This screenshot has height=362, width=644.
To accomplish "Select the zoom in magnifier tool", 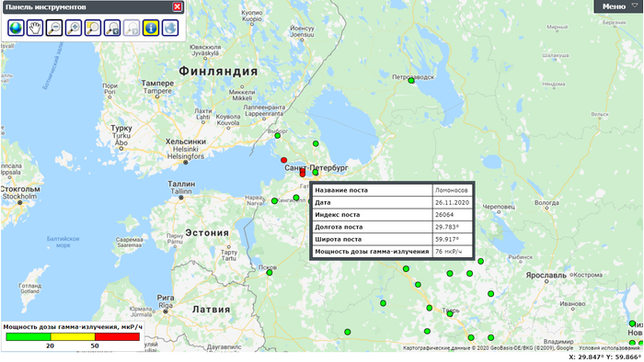I will pos(74,28).
